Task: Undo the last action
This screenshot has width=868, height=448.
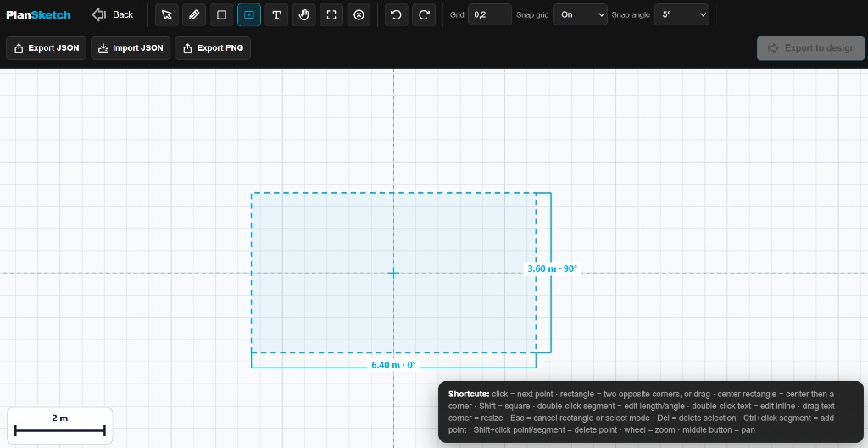Action: coord(397,15)
